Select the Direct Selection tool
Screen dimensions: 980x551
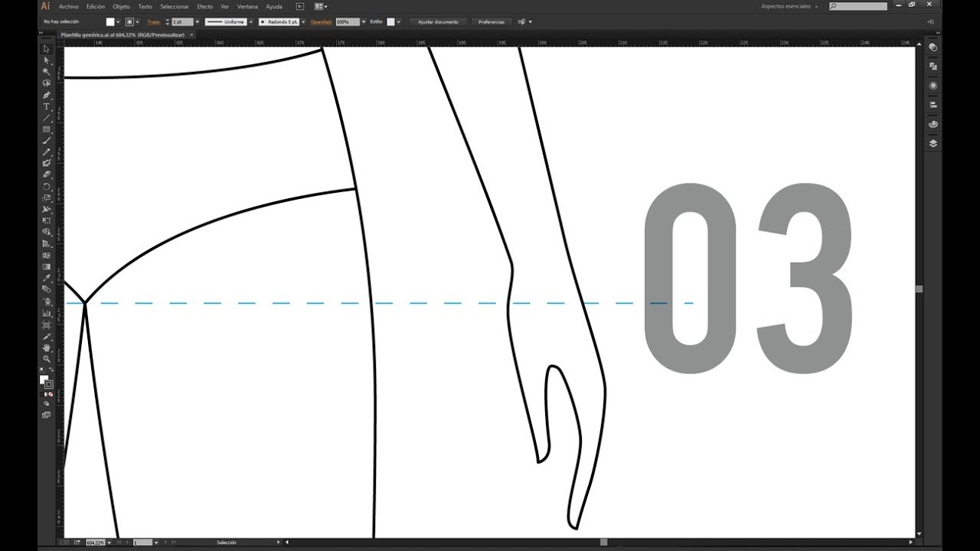47,60
